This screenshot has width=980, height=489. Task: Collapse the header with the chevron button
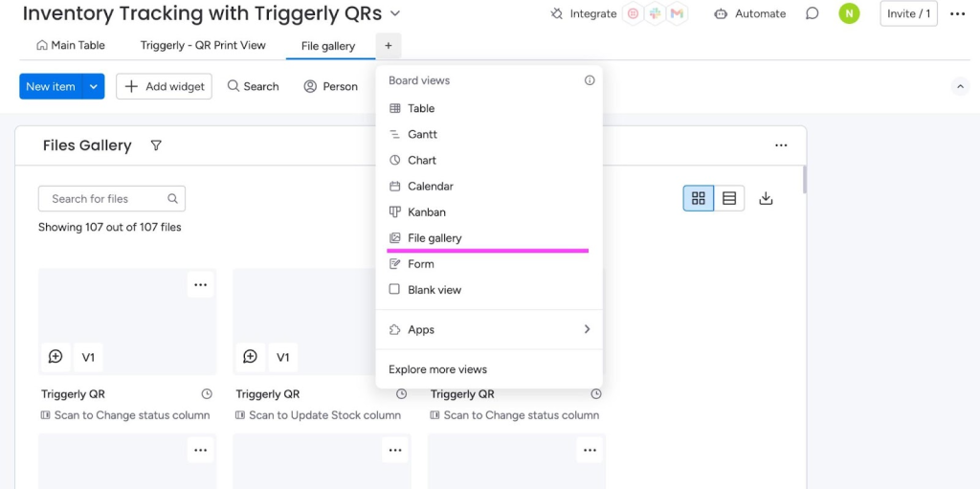click(960, 86)
